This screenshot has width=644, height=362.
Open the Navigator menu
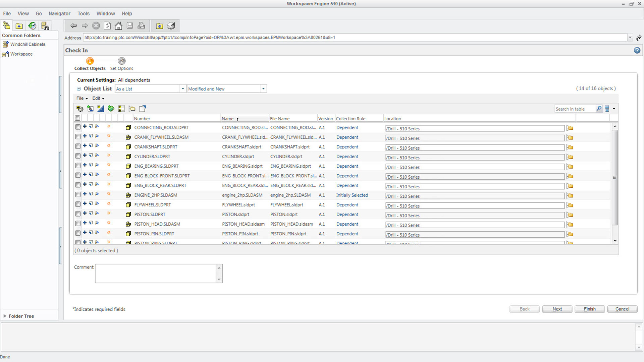pyautogui.click(x=59, y=13)
